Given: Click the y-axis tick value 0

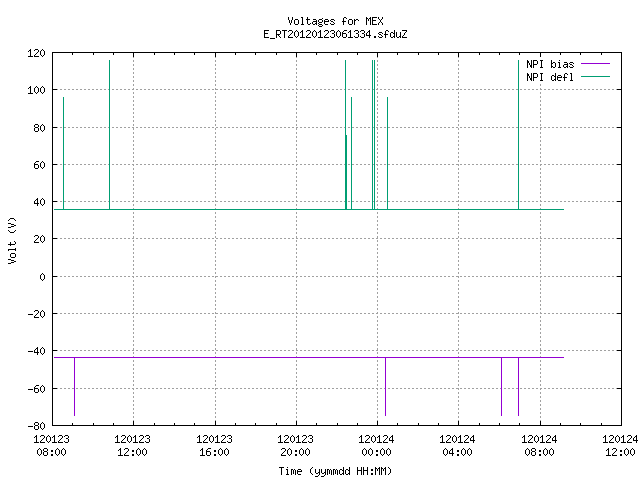Looking at the screenshot, I should [42, 277].
